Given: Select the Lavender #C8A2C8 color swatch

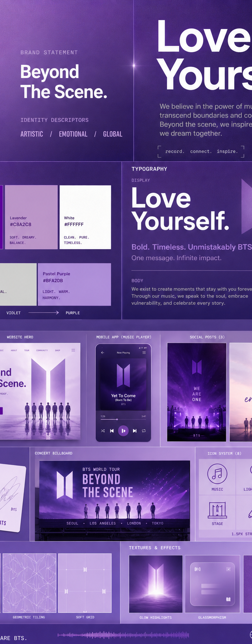Looking at the screenshot, I should coord(31,217).
